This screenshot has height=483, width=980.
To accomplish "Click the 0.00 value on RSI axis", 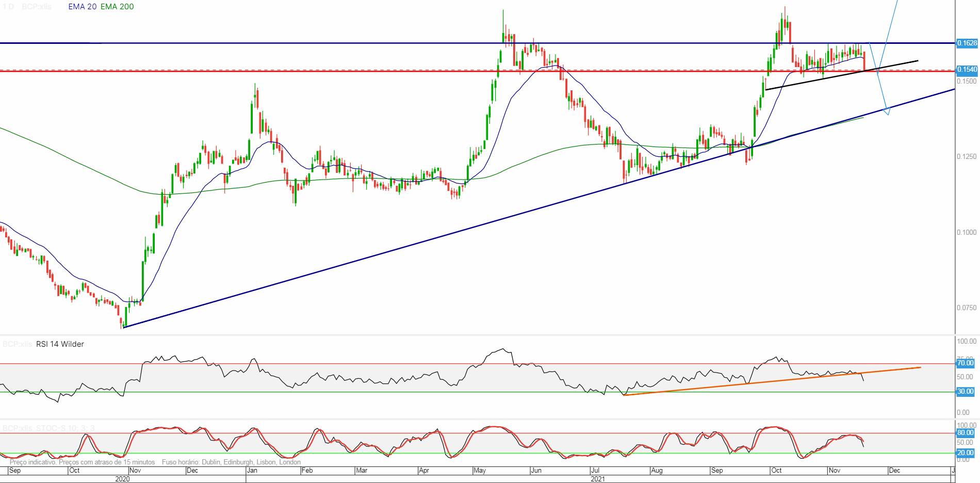I will click(963, 412).
